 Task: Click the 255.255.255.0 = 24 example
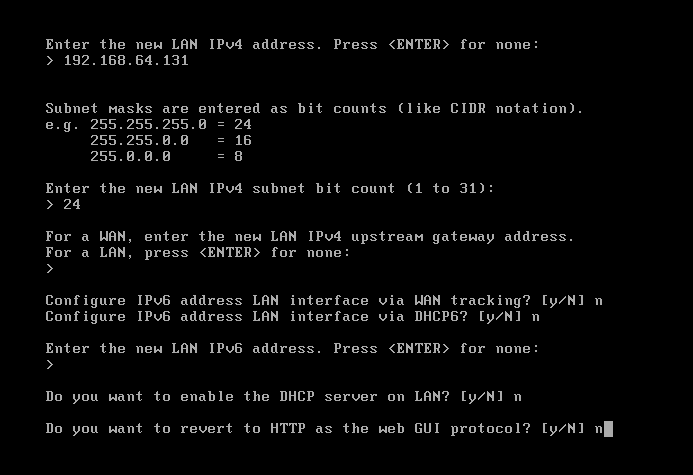(x=171, y=125)
